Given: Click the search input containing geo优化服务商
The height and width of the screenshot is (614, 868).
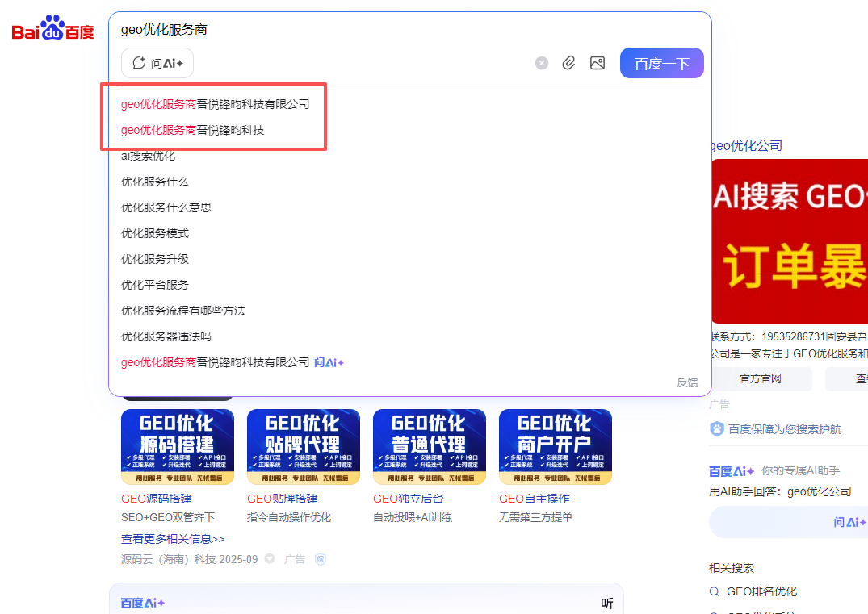Looking at the screenshot, I should pos(363,30).
